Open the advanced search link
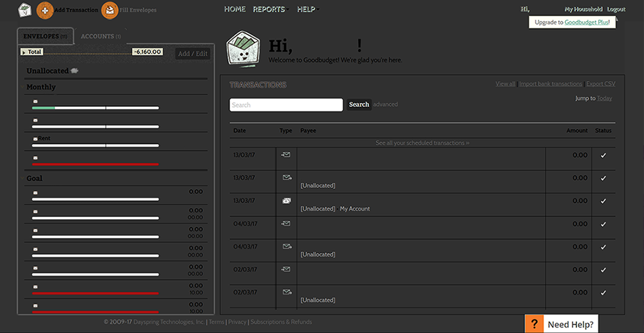The image size is (644, 333). pyautogui.click(x=385, y=104)
